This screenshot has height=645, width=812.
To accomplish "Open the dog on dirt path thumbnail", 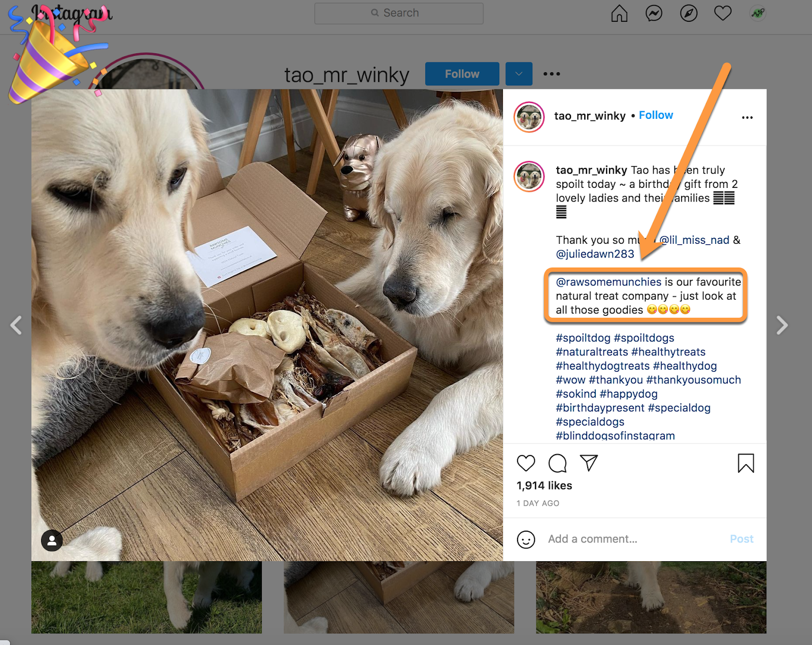I will click(x=651, y=597).
